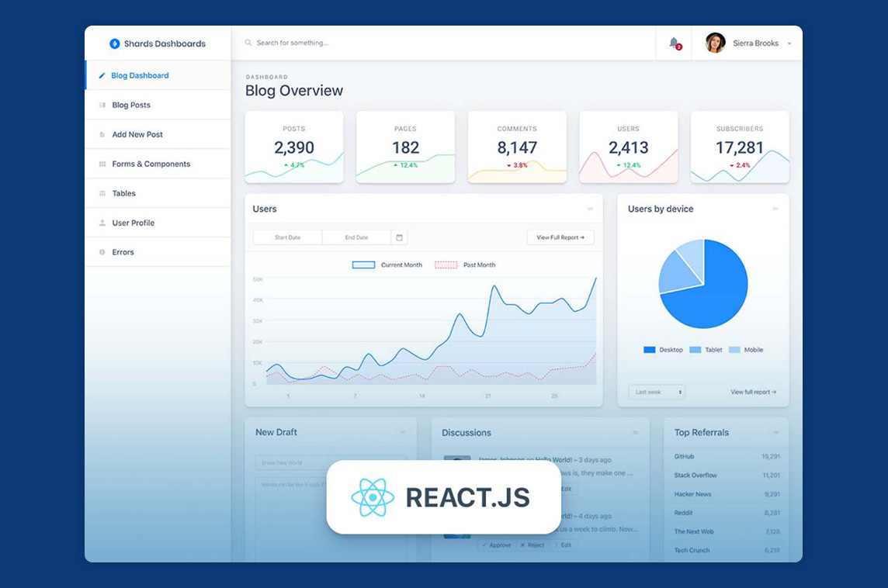Open the Users card options menu icon
The height and width of the screenshot is (588, 888).
(590, 209)
